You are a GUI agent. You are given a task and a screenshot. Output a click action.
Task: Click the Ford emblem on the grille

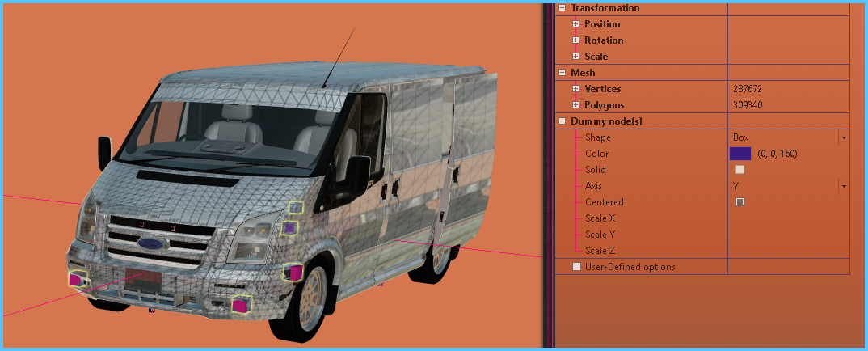click(x=150, y=243)
